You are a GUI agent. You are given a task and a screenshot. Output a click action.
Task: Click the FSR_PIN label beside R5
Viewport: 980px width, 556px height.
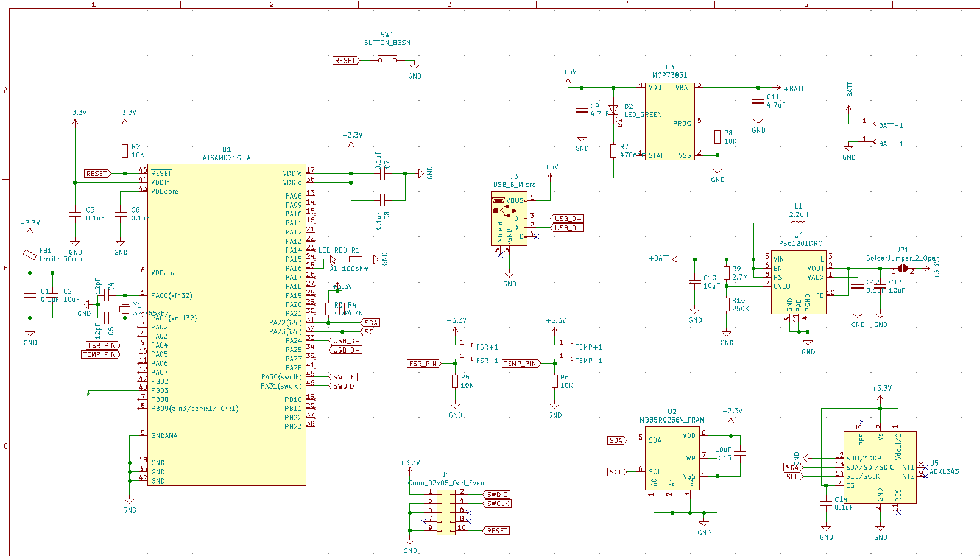click(423, 364)
